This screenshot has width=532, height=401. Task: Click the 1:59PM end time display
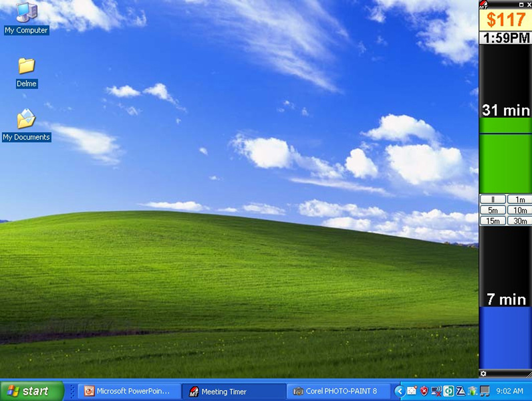pyautogui.click(x=505, y=38)
